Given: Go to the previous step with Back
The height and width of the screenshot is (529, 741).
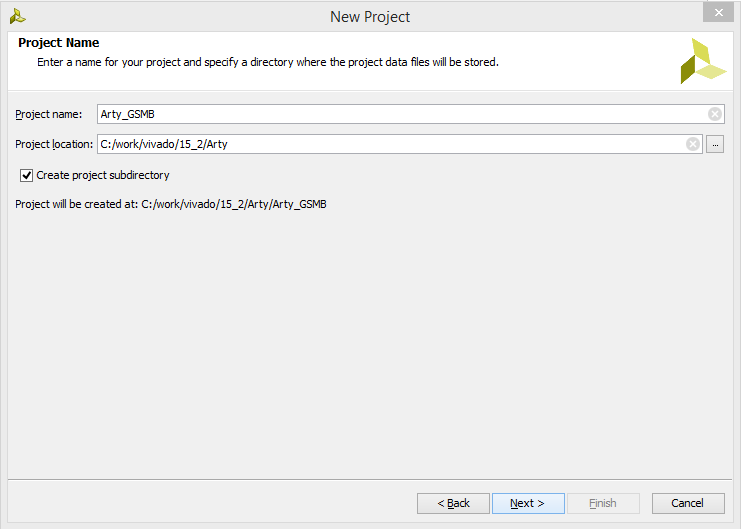Looking at the screenshot, I should (x=453, y=503).
